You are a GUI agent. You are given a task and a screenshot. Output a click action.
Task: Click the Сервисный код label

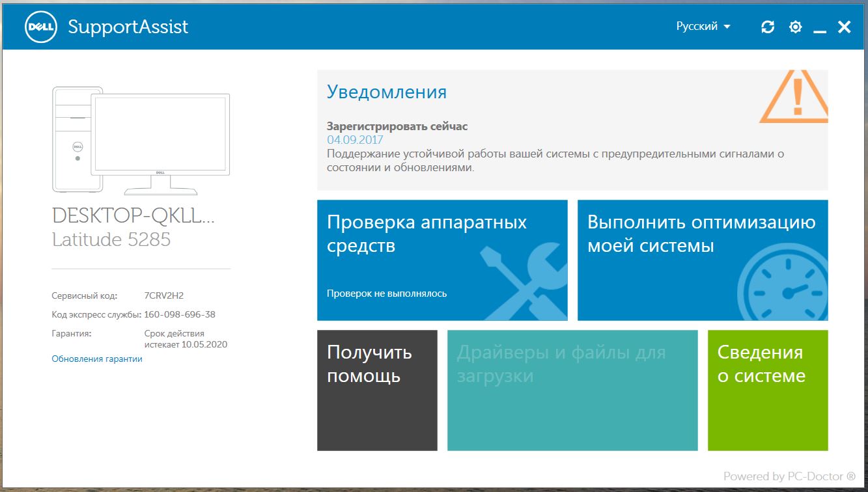pos(85,295)
